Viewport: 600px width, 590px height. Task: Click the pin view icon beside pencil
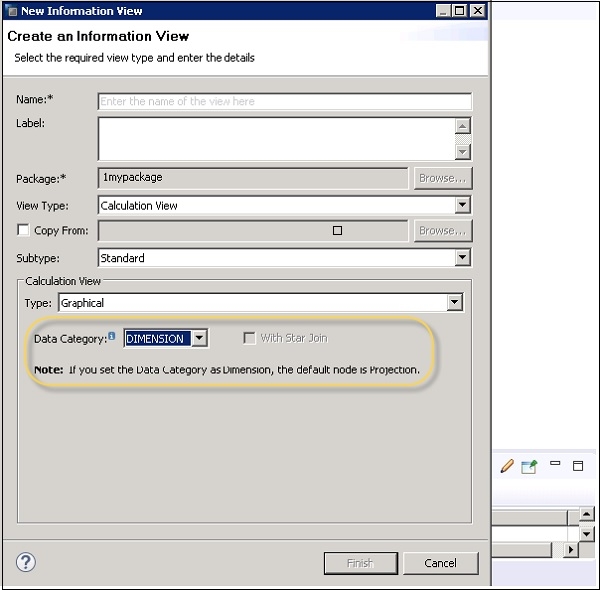pyautogui.click(x=529, y=466)
